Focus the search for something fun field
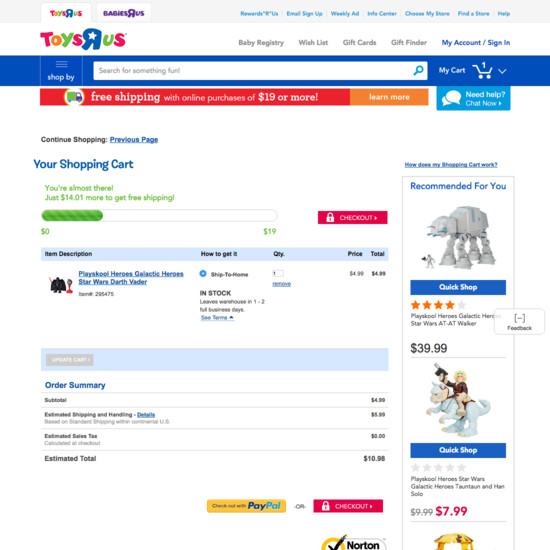 point(253,71)
